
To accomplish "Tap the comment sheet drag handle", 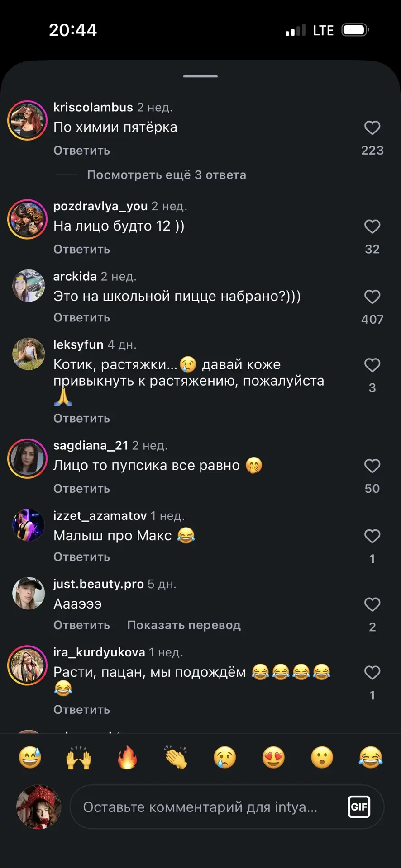I will 200,76.
